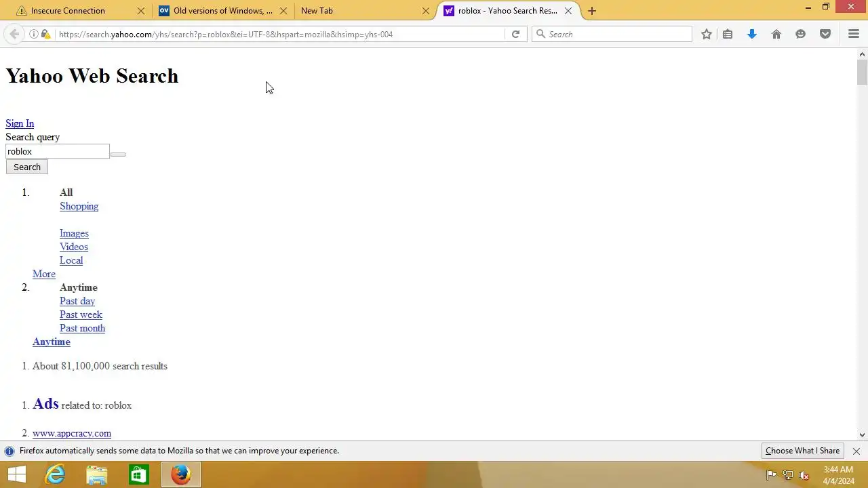Open the Downloads arrow icon

coord(752,34)
